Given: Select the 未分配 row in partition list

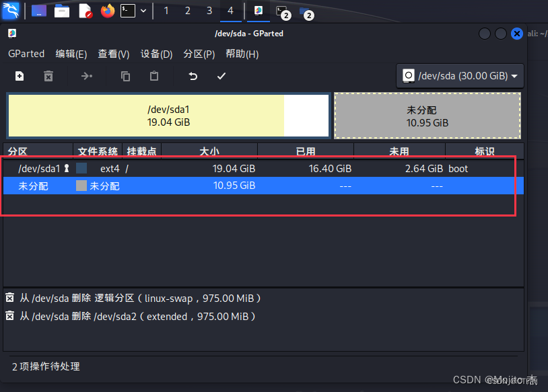Looking at the screenshot, I should (x=263, y=186).
